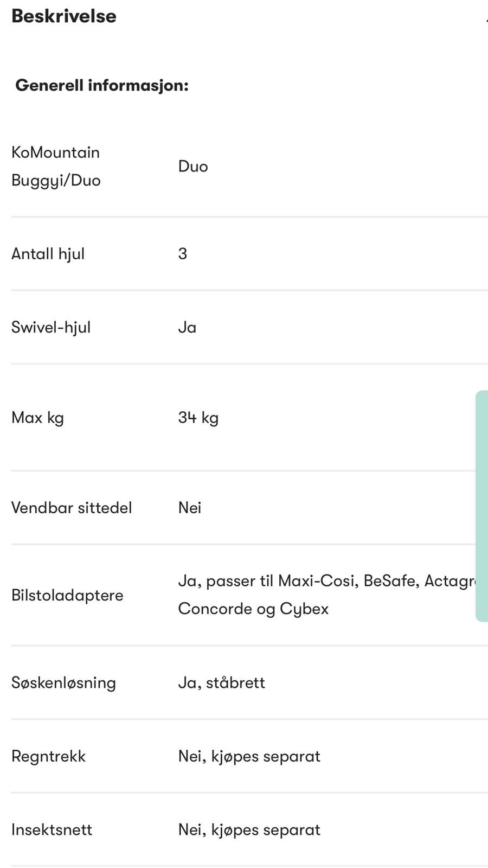
Task: Click the Vendbar sittedel label
Action: (x=72, y=508)
